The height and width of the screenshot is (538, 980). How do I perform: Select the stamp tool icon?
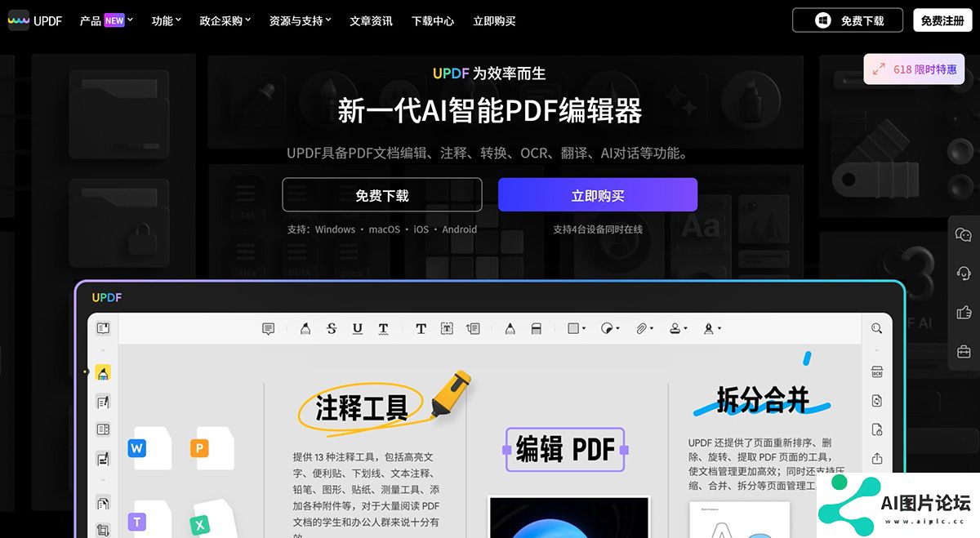point(675,328)
